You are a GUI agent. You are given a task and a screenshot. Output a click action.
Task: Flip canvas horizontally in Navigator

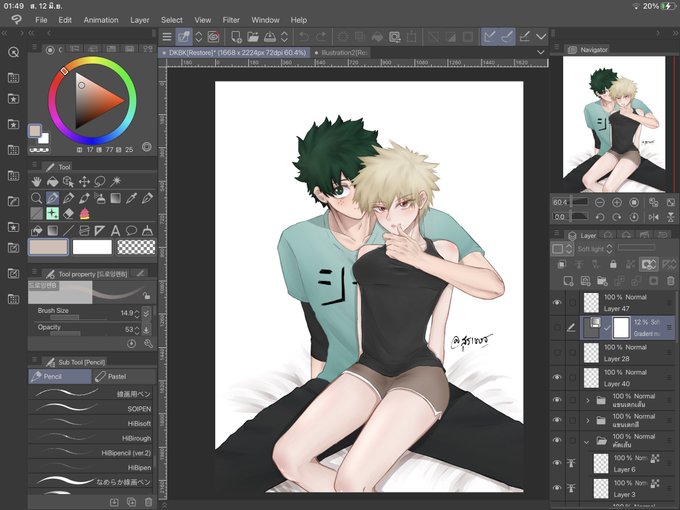(x=654, y=216)
